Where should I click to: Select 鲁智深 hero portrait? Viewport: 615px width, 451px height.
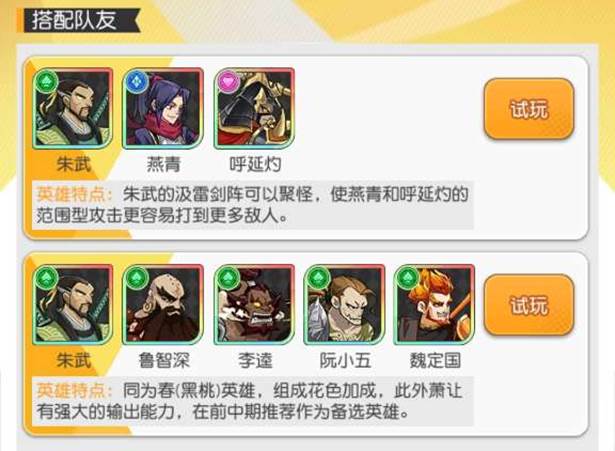163,305
